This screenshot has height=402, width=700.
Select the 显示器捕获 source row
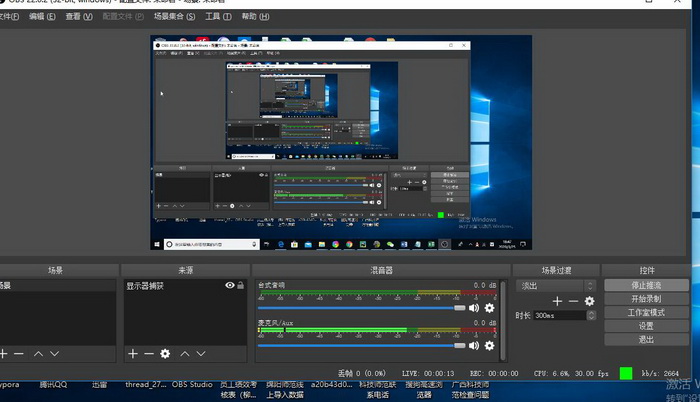pyautogui.click(x=185, y=285)
